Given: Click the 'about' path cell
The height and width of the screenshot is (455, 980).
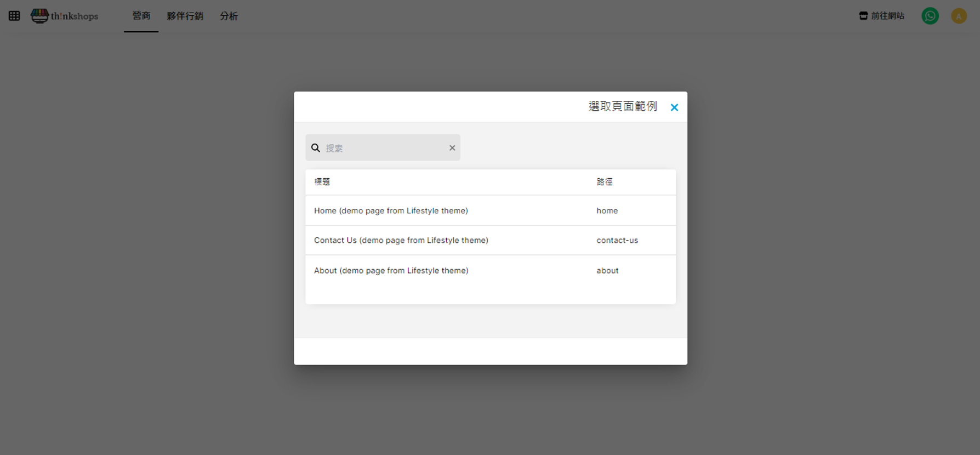Looking at the screenshot, I should pos(607,270).
